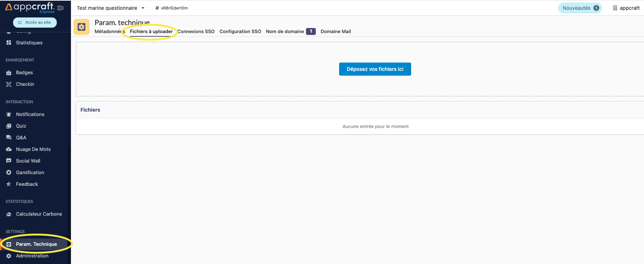Click the Accès au site button
The image size is (644, 264).
35,23
